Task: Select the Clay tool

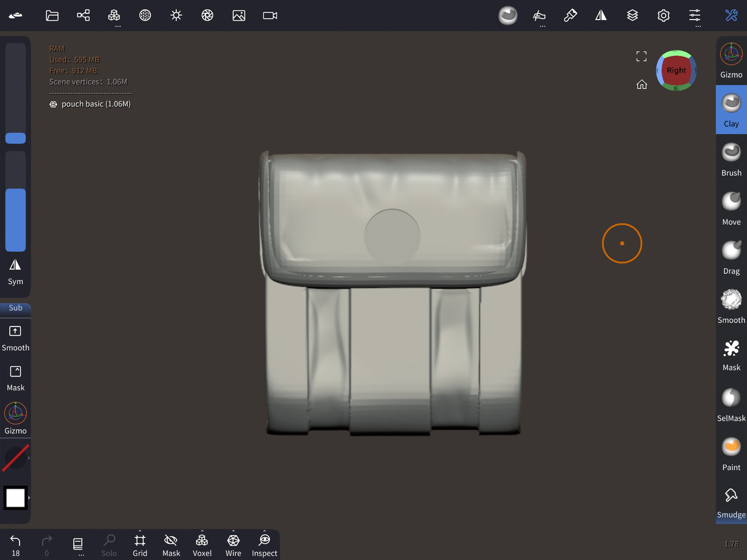Action: click(x=731, y=110)
